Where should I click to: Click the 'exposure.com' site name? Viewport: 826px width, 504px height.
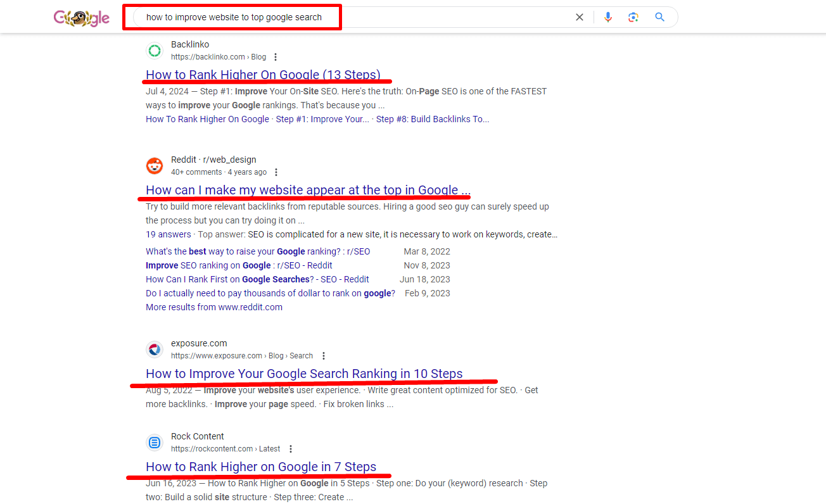[x=199, y=343]
